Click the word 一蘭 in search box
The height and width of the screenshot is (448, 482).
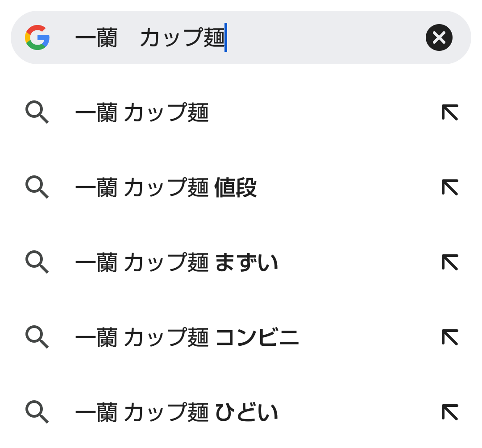(96, 38)
